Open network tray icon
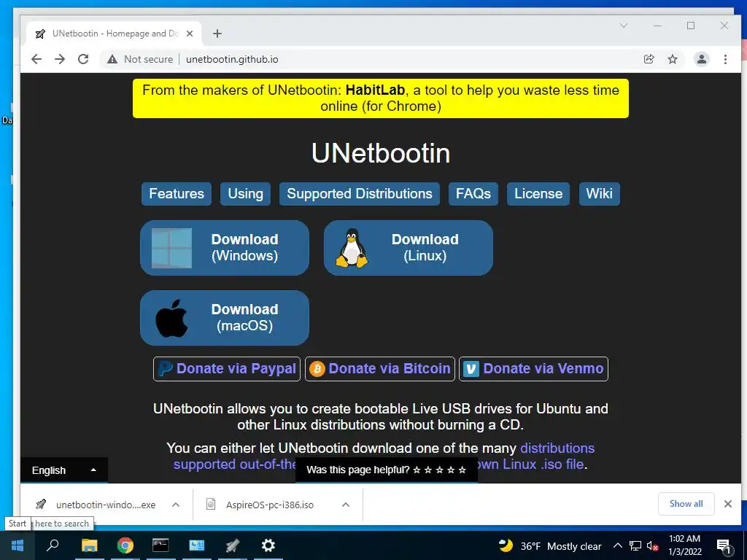The image size is (747, 560). pyautogui.click(x=635, y=545)
